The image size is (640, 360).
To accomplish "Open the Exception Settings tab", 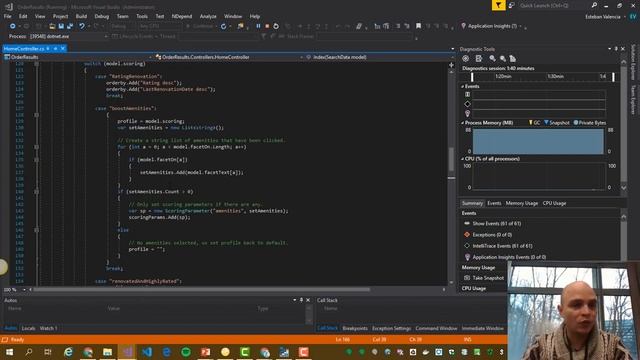I will click(x=391, y=328).
